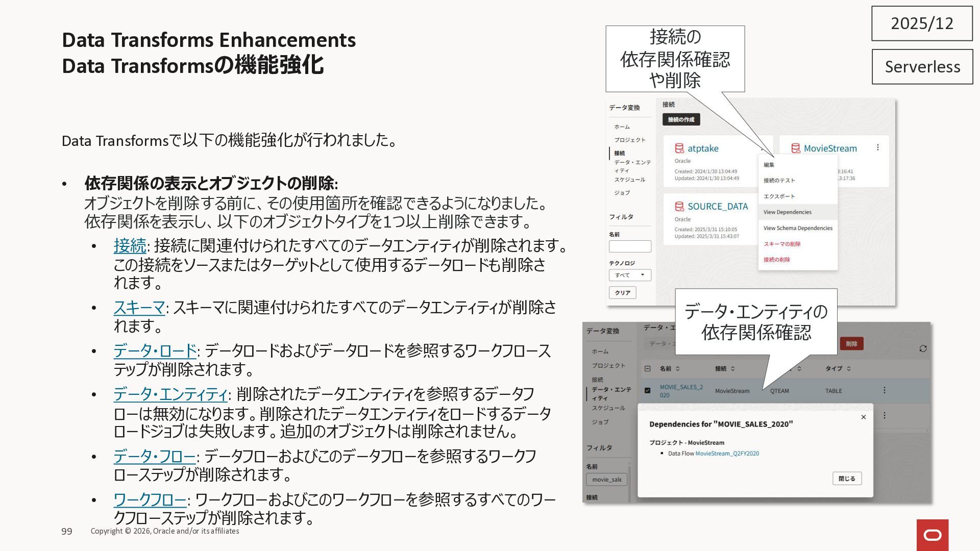Open the MovieStream_Q2FY2020 data flow link
980x551 pixels.
coord(727,454)
